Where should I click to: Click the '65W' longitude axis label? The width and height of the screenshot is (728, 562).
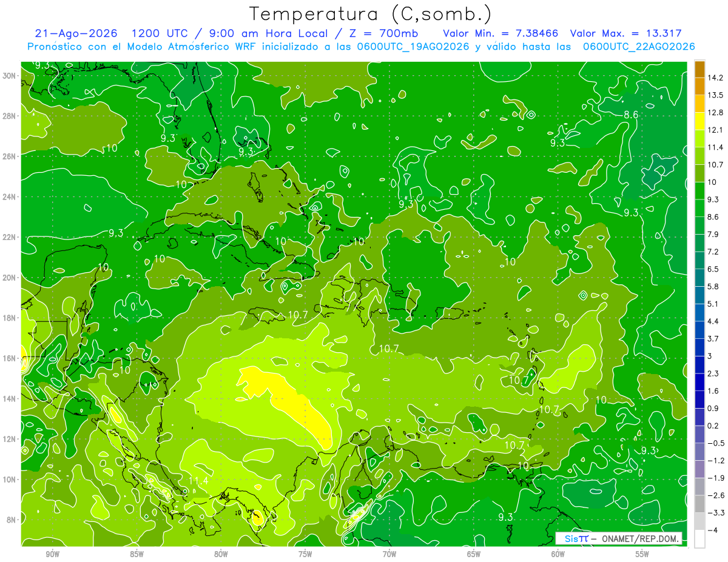pos(474,554)
